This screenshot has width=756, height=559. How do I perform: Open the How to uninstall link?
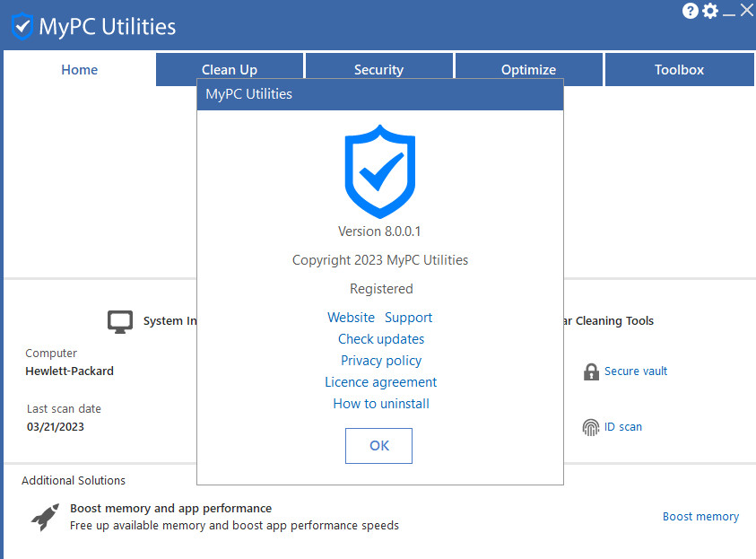tap(381, 404)
